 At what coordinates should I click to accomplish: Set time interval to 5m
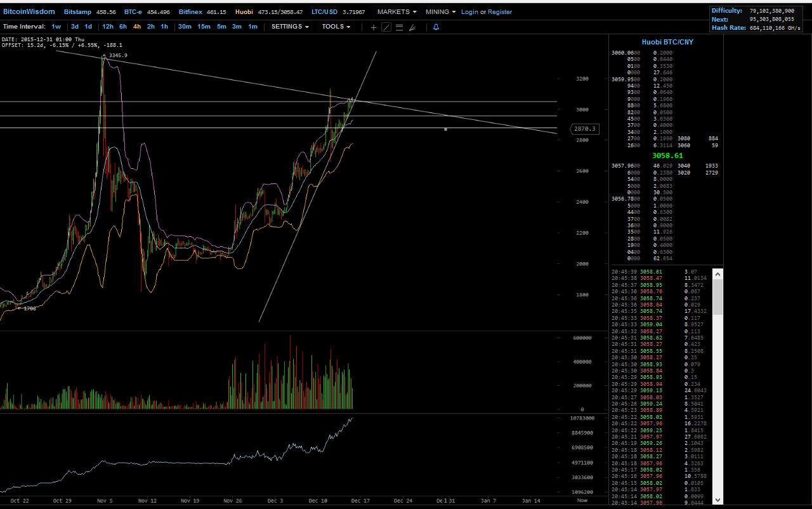click(x=221, y=27)
